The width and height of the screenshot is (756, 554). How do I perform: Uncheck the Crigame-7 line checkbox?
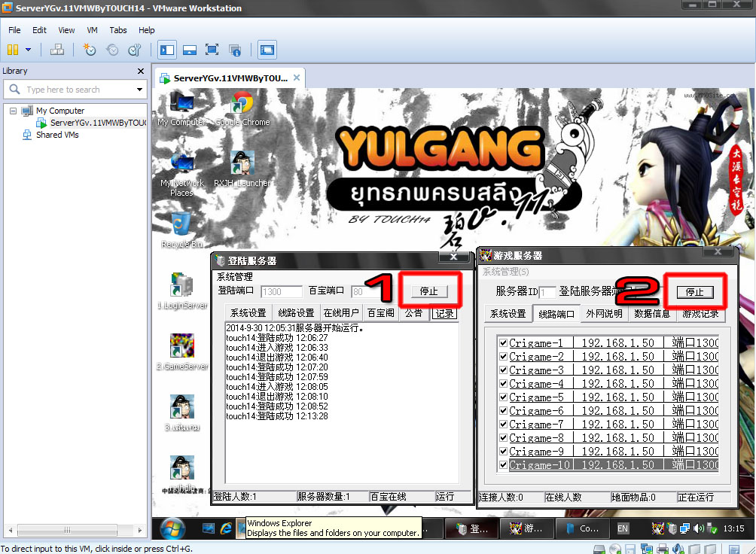tap(503, 425)
